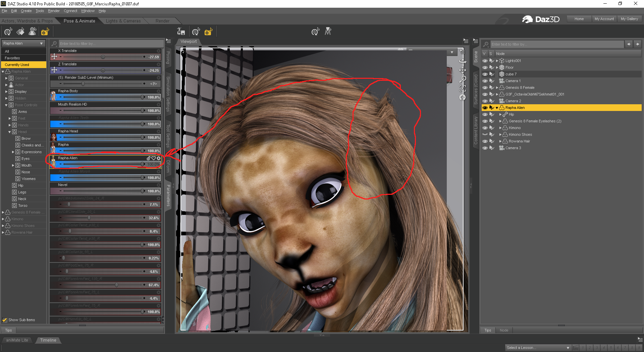
Task: Click the person-with-cursor tool in left toolbar
Action: (33, 32)
